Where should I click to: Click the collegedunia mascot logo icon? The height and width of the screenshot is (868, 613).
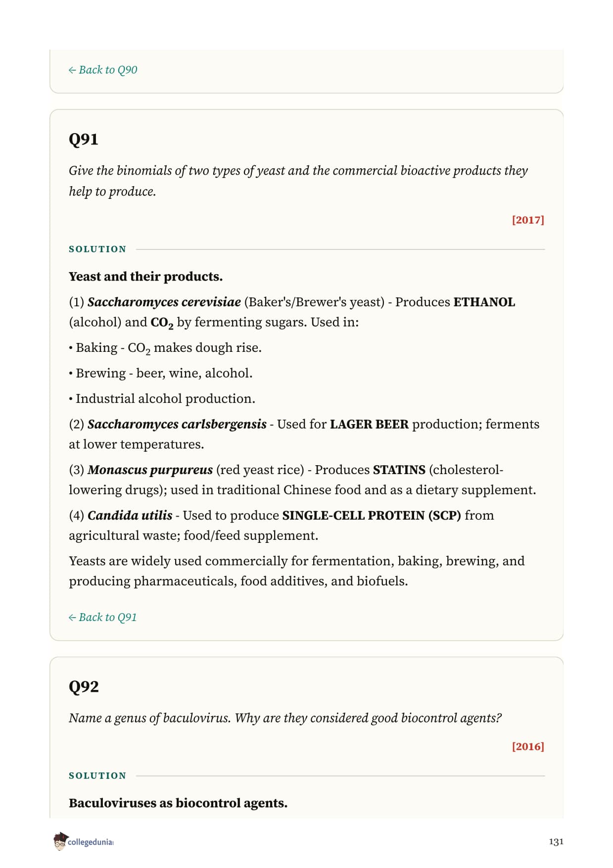pos(60,841)
